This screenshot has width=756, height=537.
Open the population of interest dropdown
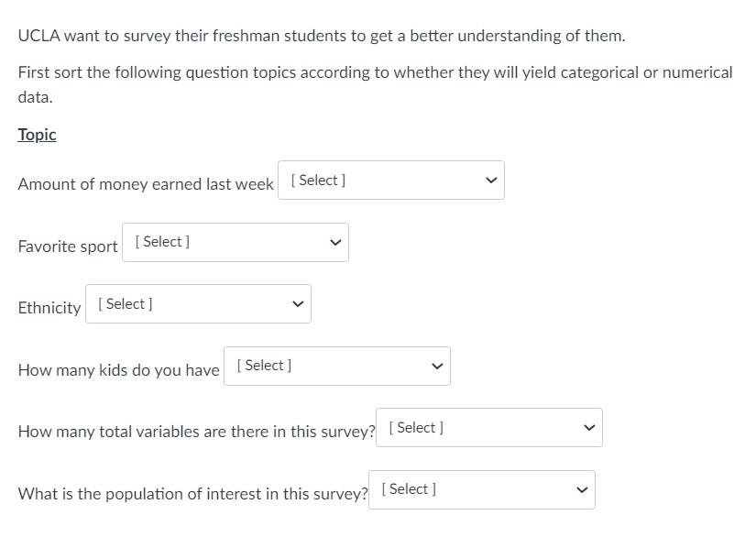point(481,489)
